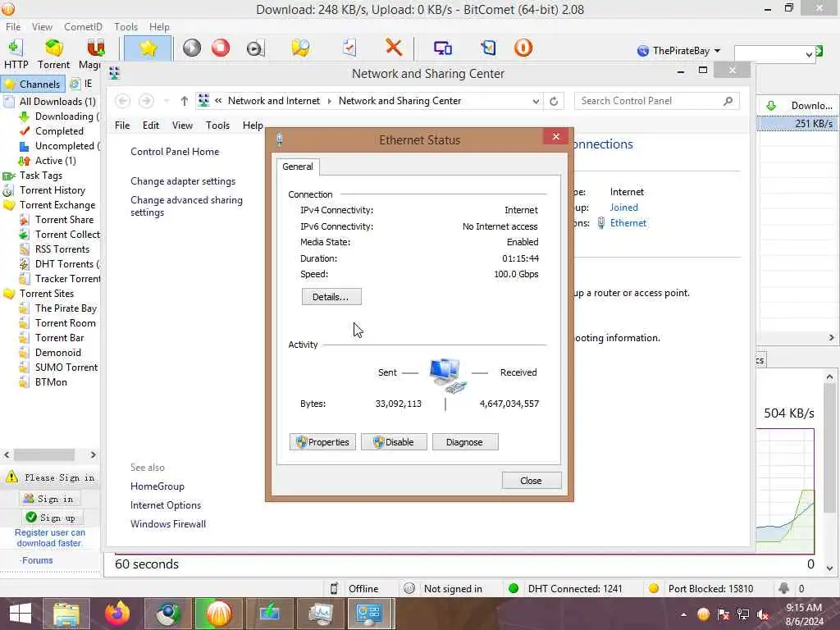Open Control Panel Home link

[x=175, y=152]
